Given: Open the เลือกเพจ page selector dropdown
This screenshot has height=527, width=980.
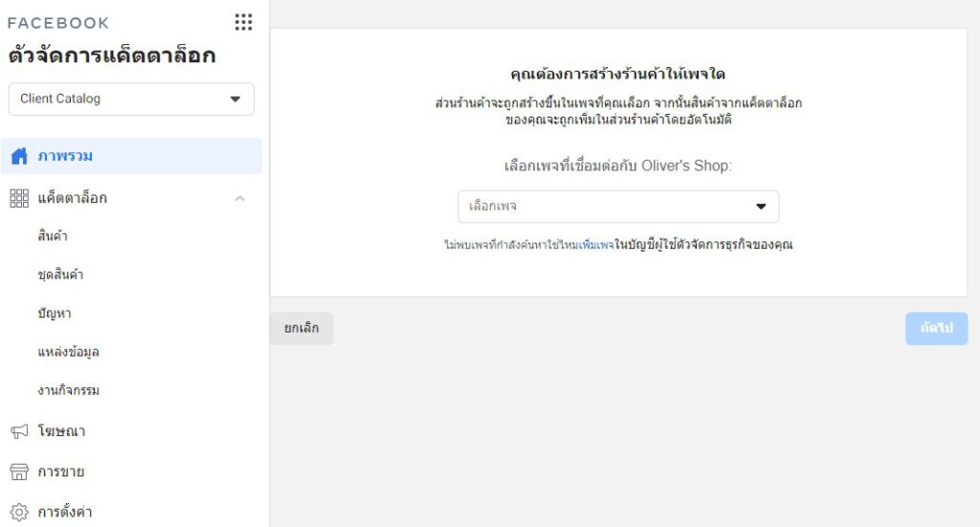Looking at the screenshot, I should tap(618, 207).
